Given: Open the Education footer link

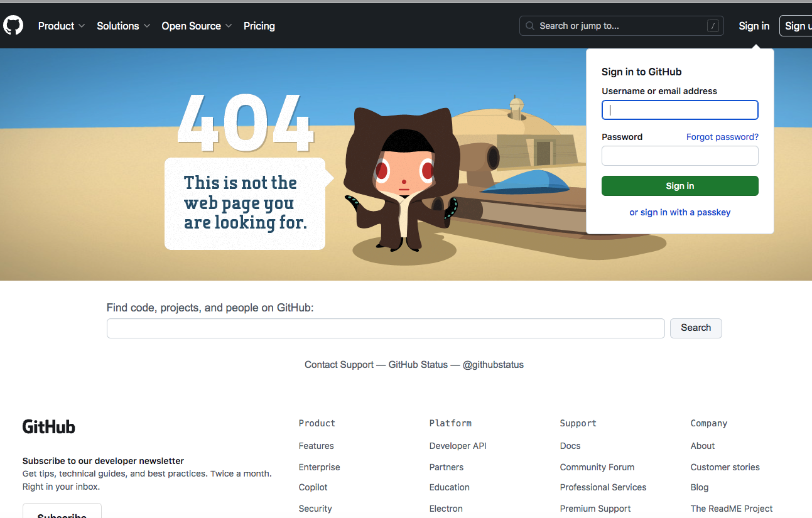Looking at the screenshot, I should 450,487.
